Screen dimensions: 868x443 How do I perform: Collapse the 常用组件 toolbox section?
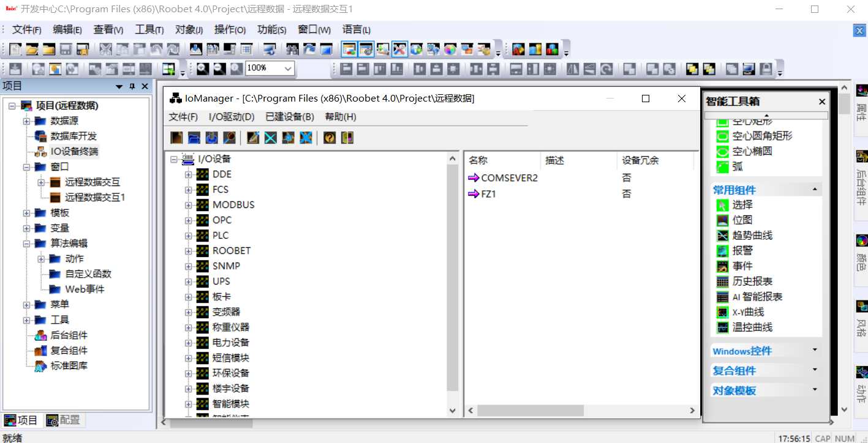pos(815,190)
